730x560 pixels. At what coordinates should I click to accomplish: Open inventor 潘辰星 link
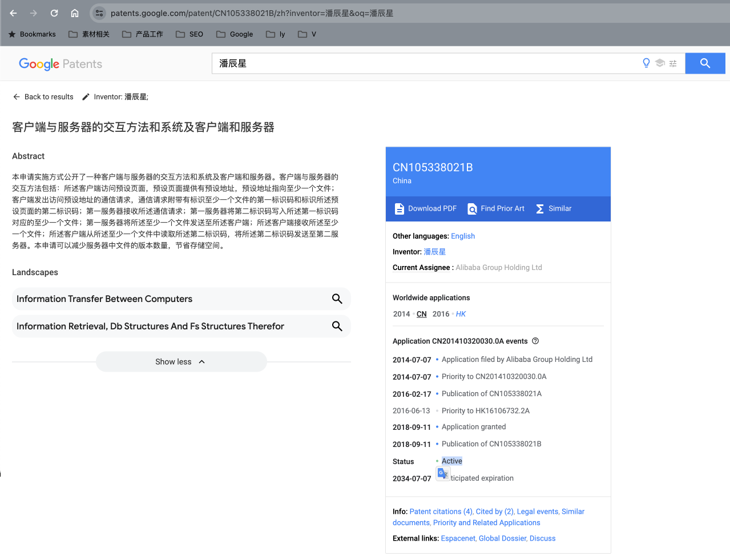click(435, 252)
